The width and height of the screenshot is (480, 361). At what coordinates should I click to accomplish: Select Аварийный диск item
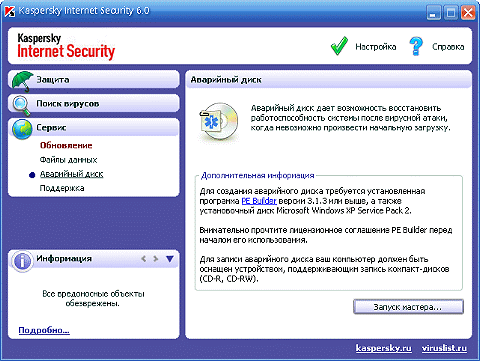click(x=71, y=174)
